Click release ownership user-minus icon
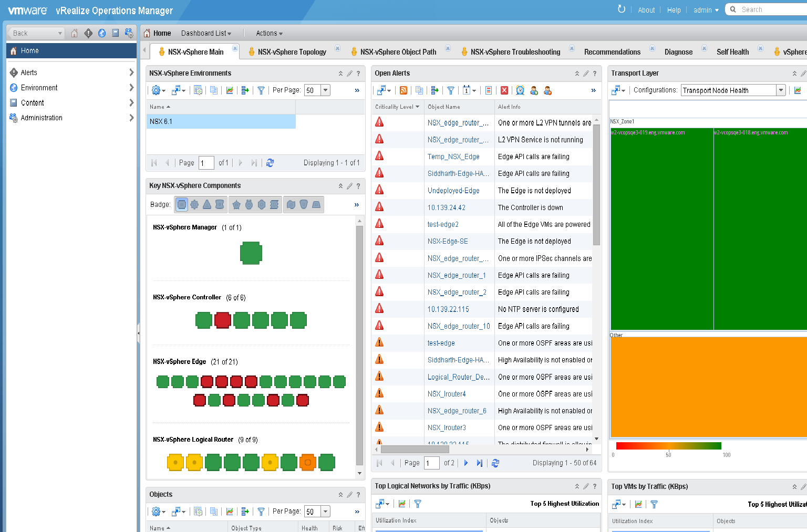Screen dimensions: 807x532 click(x=547, y=90)
